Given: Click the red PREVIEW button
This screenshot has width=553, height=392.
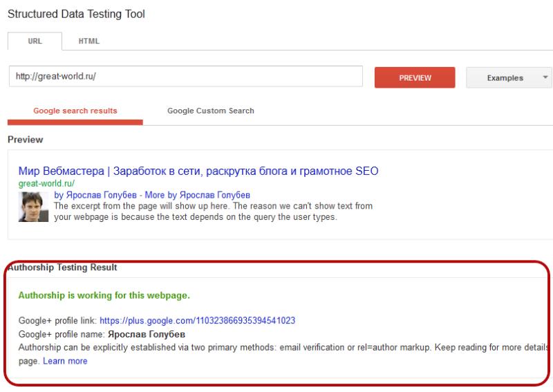Looking at the screenshot, I should click(x=415, y=77).
